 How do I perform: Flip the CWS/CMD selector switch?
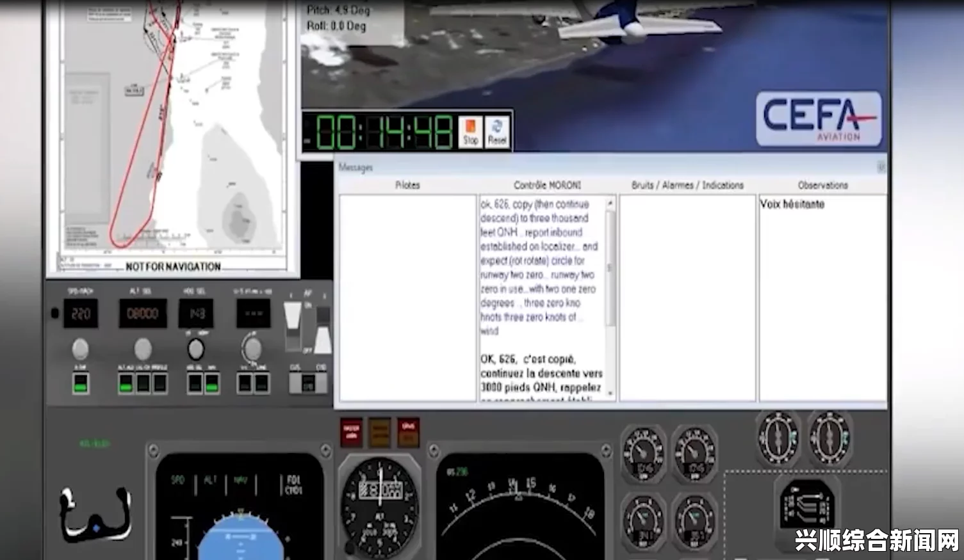[x=308, y=383]
